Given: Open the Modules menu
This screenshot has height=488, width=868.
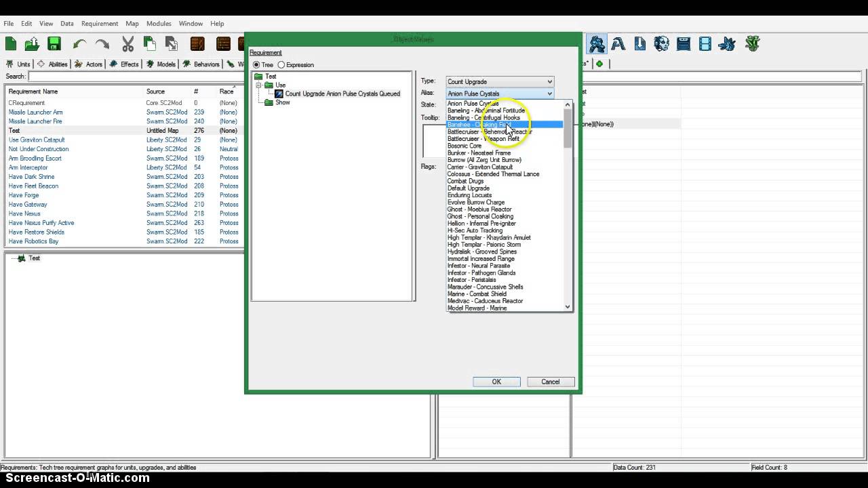Looking at the screenshot, I should (x=159, y=24).
